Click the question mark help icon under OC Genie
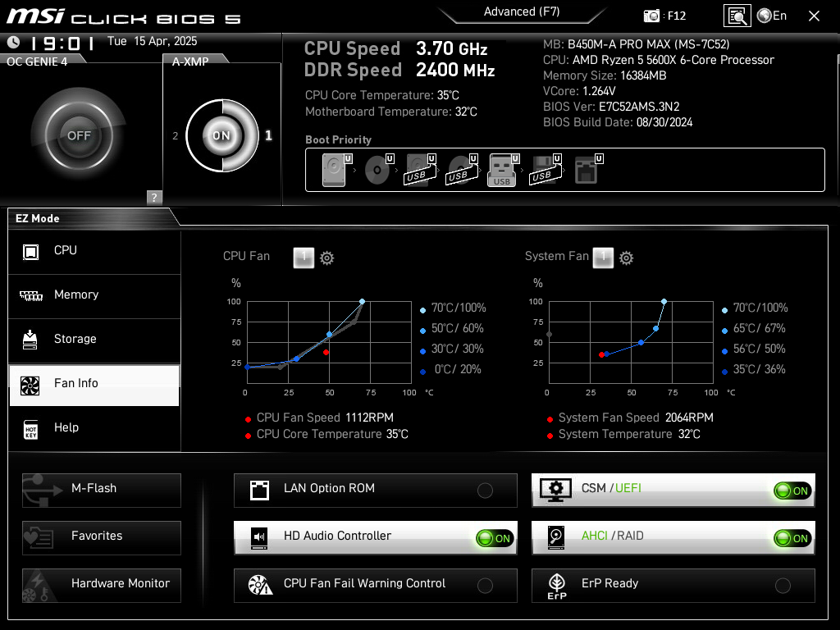 154,197
